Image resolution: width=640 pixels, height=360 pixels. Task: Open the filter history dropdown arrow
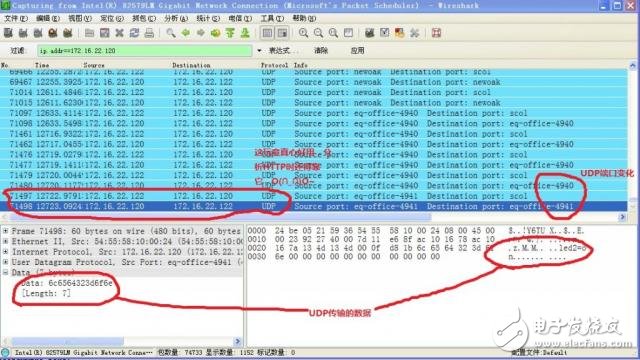(x=259, y=51)
